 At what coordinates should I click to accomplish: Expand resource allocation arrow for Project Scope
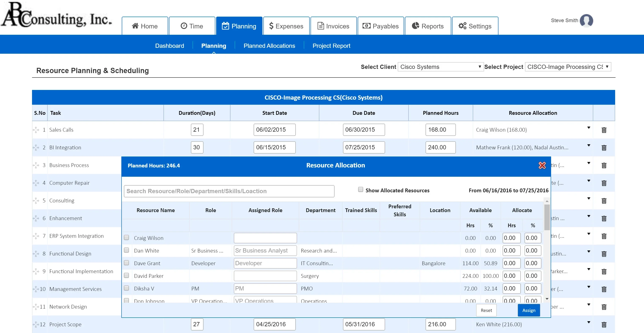(589, 322)
